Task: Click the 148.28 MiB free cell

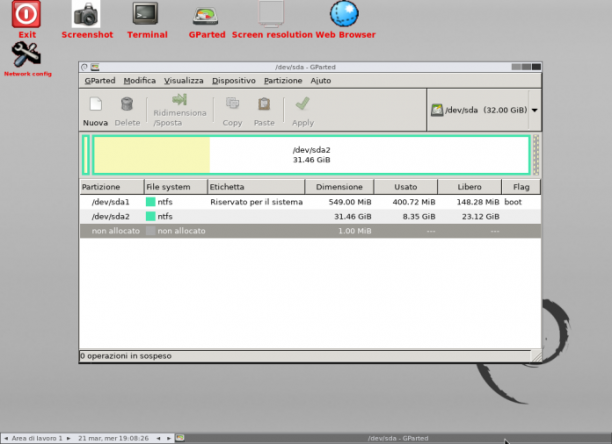Action: click(x=478, y=202)
